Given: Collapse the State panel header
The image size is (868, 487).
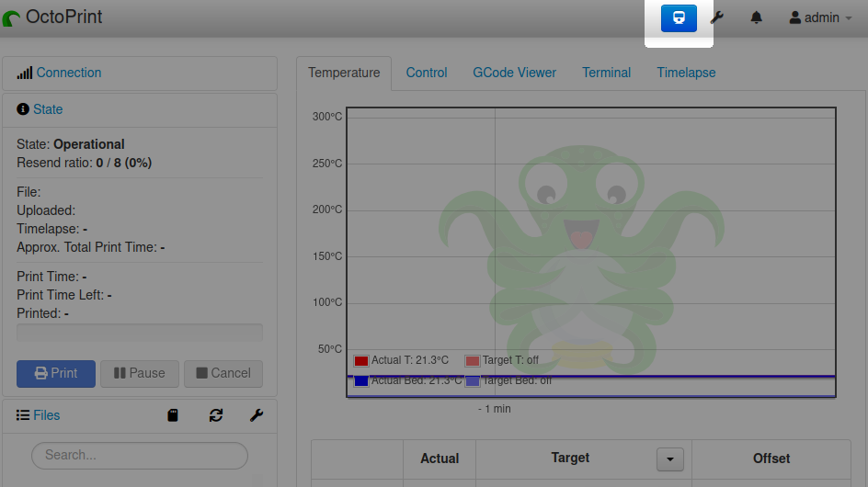Looking at the screenshot, I should tap(48, 109).
